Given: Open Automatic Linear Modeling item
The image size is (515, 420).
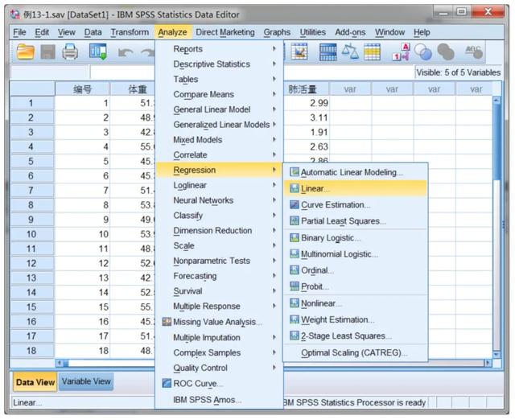Looking at the screenshot, I should 356,172.
